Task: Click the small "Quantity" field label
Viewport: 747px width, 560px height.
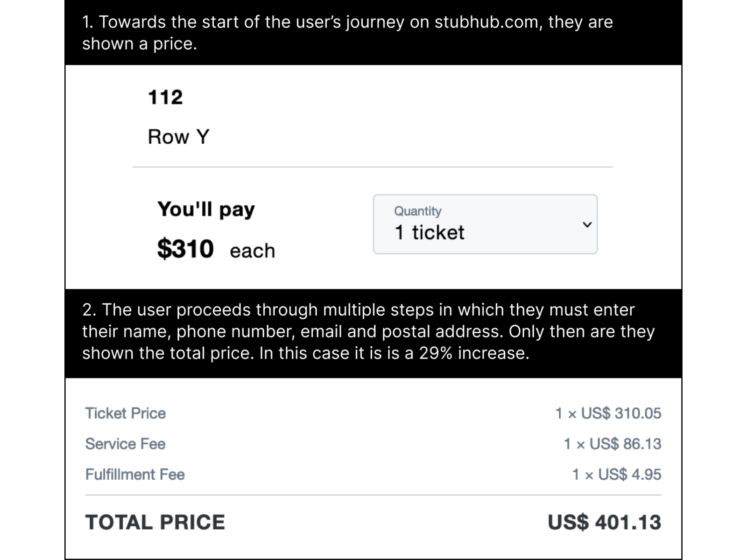Action: point(417,211)
